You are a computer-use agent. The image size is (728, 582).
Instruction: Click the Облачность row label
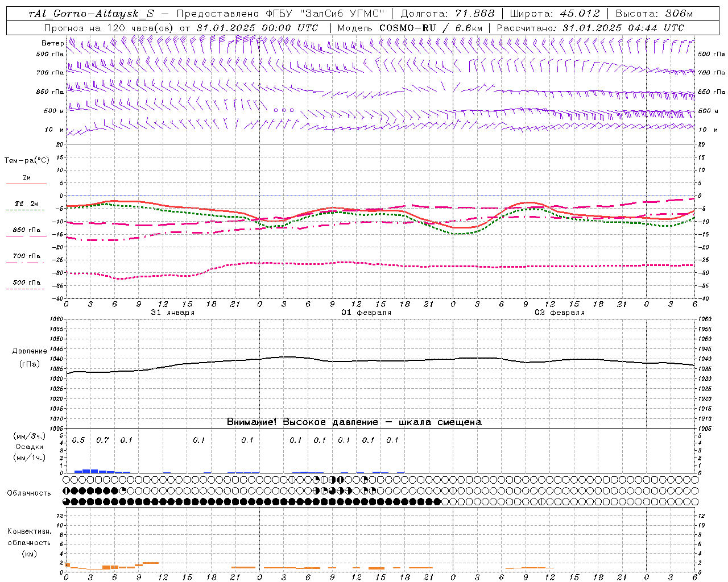coord(28,493)
